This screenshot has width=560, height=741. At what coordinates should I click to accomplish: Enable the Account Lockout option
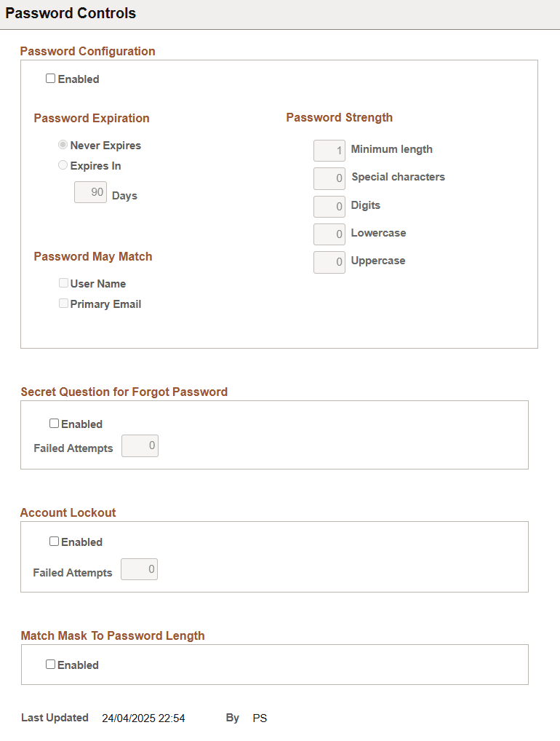click(54, 541)
